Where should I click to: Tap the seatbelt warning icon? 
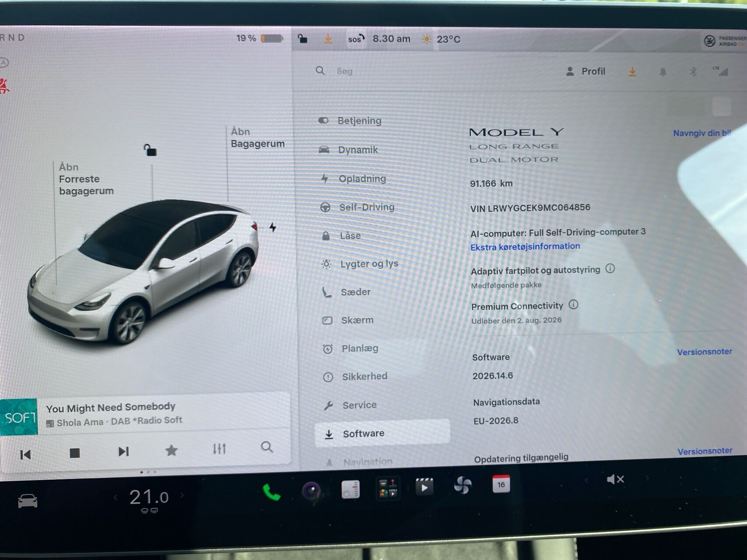click(x=4, y=86)
